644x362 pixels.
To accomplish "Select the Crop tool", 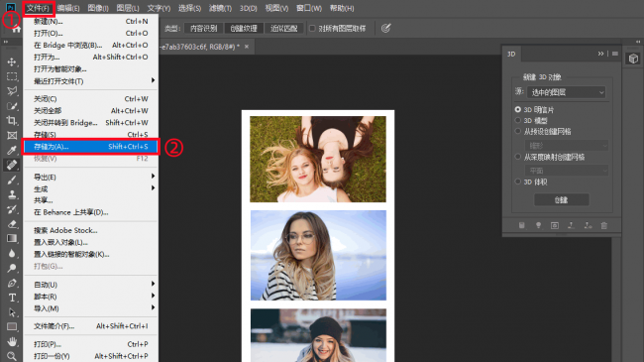I will (x=12, y=121).
